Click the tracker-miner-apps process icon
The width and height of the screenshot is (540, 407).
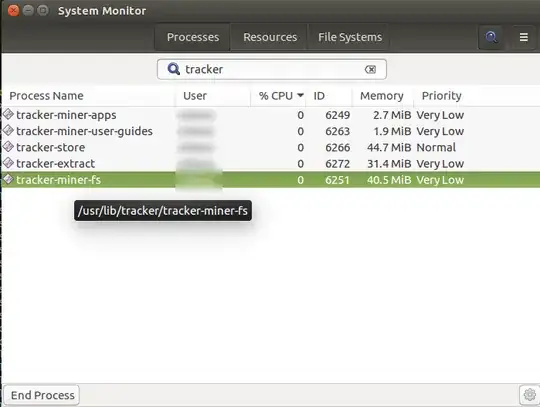(8, 114)
